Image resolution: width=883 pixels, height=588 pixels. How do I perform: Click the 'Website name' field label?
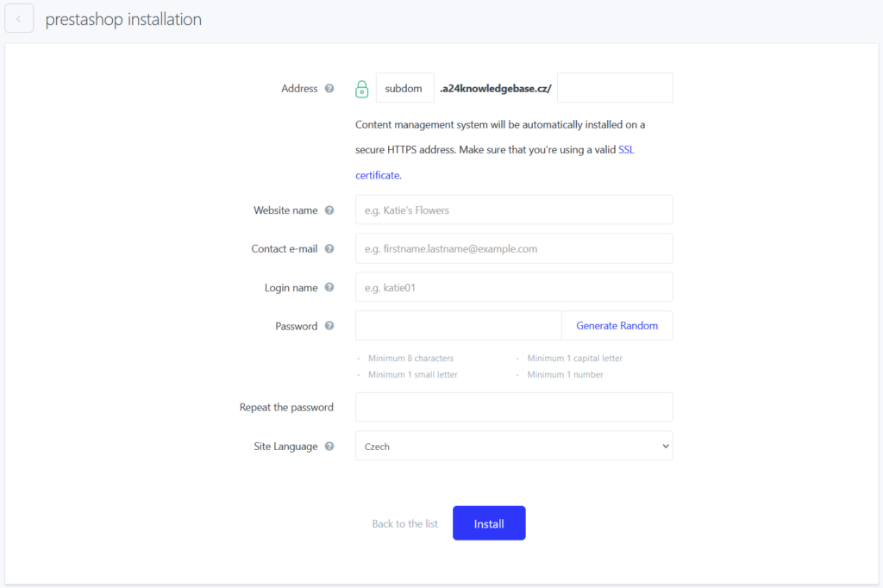coord(285,210)
